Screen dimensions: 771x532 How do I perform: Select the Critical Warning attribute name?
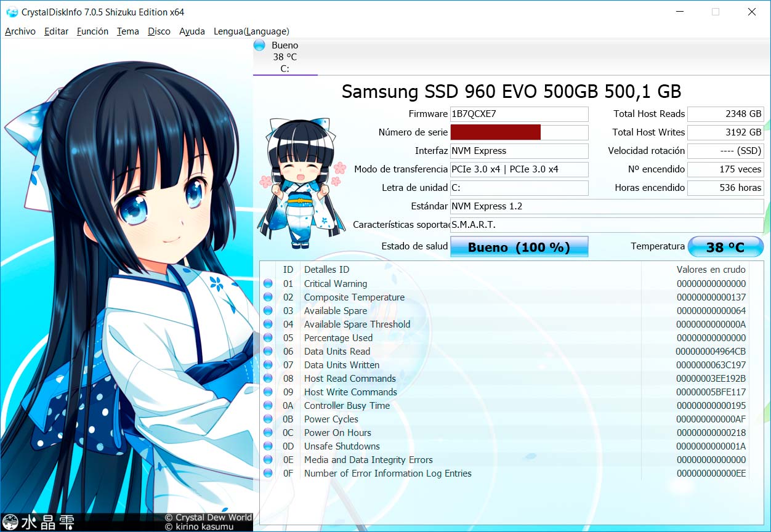tap(336, 284)
